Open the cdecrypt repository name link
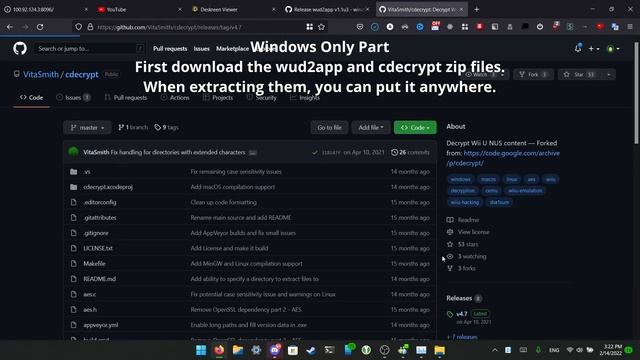640x360 pixels. pos(82,74)
